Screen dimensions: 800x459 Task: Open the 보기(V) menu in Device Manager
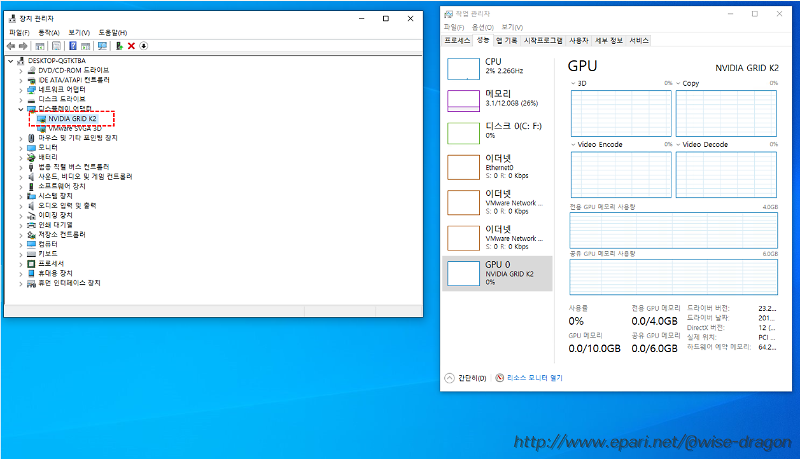[x=79, y=33]
